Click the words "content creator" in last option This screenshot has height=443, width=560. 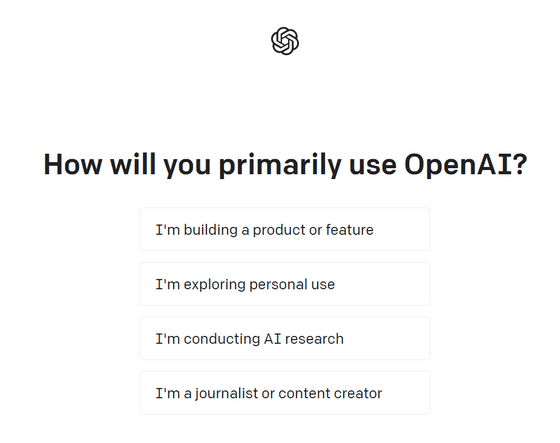[330, 393]
